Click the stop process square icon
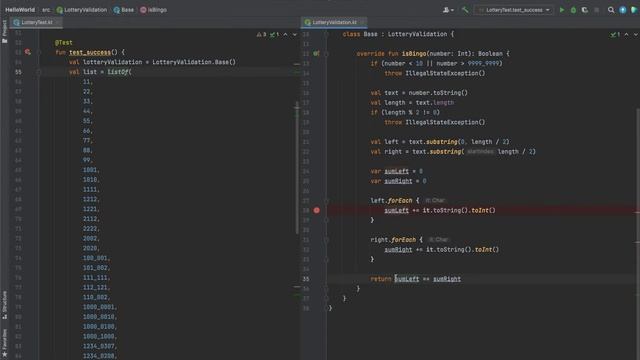This screenshot has width=640, height=360. [x=596, y=10]
